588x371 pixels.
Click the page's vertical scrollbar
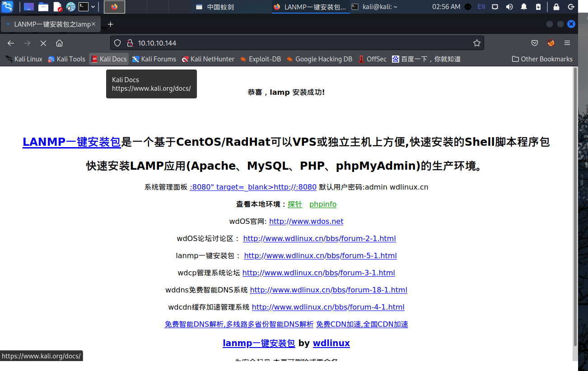pos(575,208)
